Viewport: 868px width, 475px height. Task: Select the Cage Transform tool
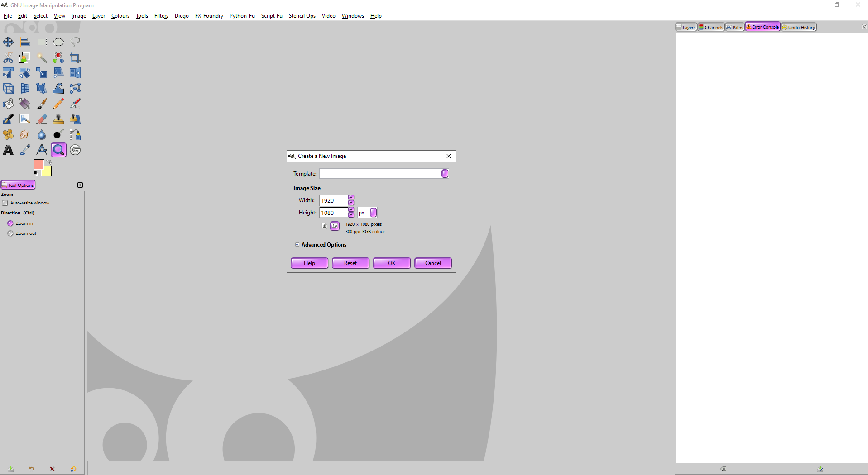coord(75,88)
